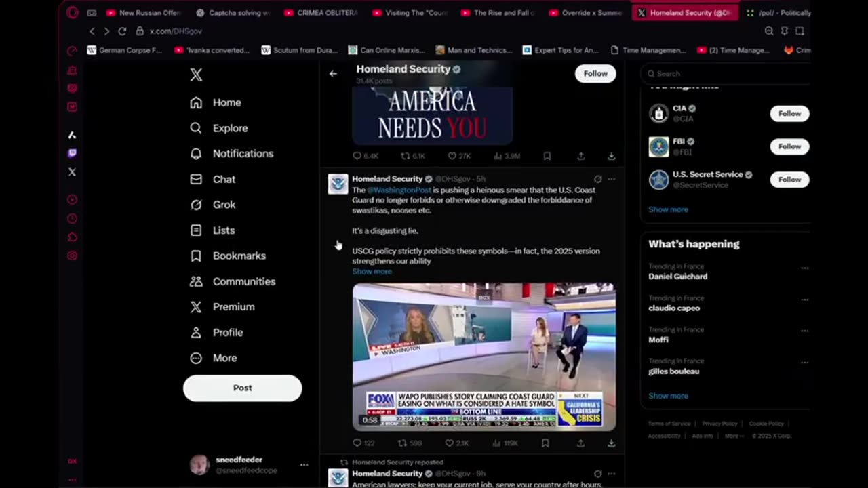This screenshot has width=868, height=488.
Task: Open Explore in the X navigation
Action: coord(219,128)
